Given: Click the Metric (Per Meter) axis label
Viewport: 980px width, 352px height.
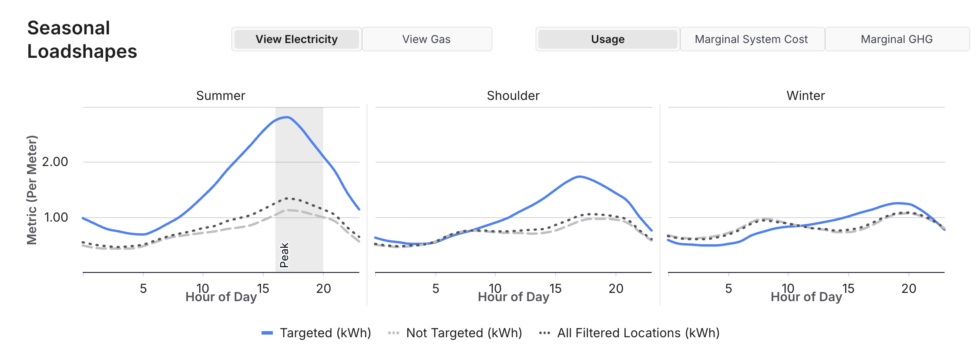Looking at the screenshot, I should pos(32,190).
